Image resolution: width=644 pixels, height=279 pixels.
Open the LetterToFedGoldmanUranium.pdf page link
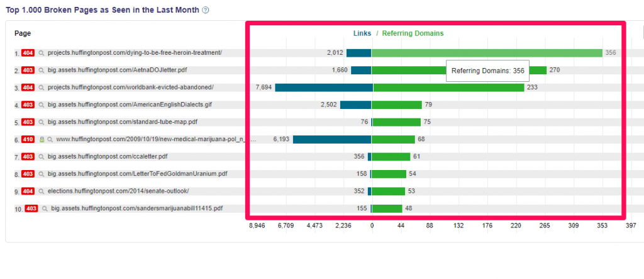tap(138, 174)
